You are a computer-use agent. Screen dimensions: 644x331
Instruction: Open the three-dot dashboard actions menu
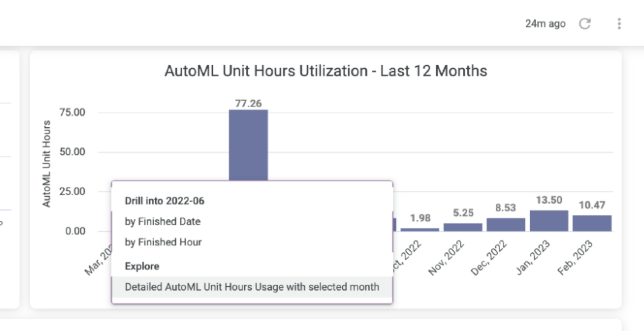point(619,24)
